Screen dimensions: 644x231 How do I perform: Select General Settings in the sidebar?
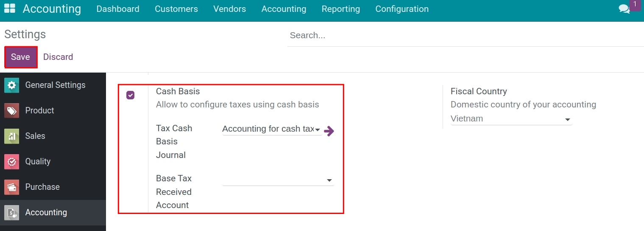(x=53, y=85)
